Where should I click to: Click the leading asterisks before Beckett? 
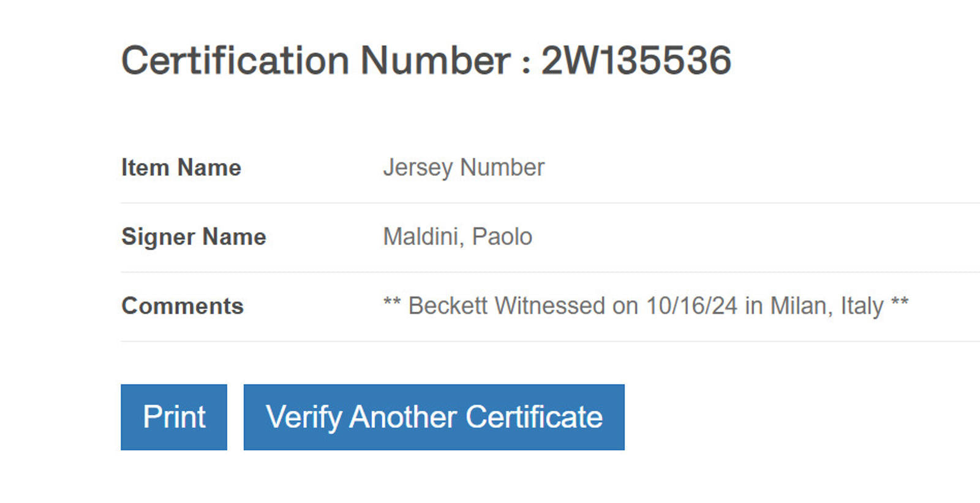pyautogui.click(x=392, y=303)
